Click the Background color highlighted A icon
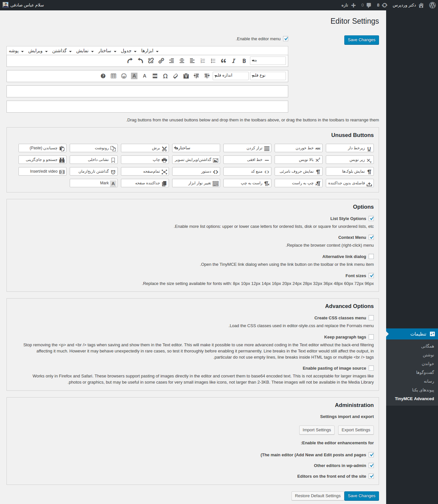Viewport: 438px width, 504px height. click(x=134, y=76)
